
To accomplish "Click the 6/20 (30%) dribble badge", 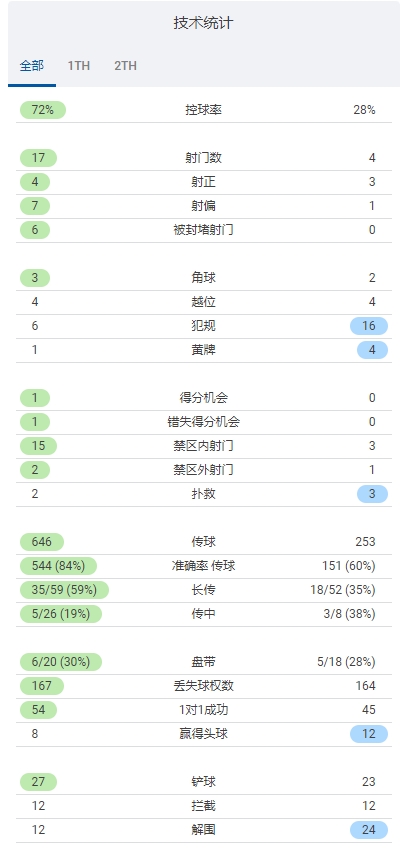I will tap(61, 662).
